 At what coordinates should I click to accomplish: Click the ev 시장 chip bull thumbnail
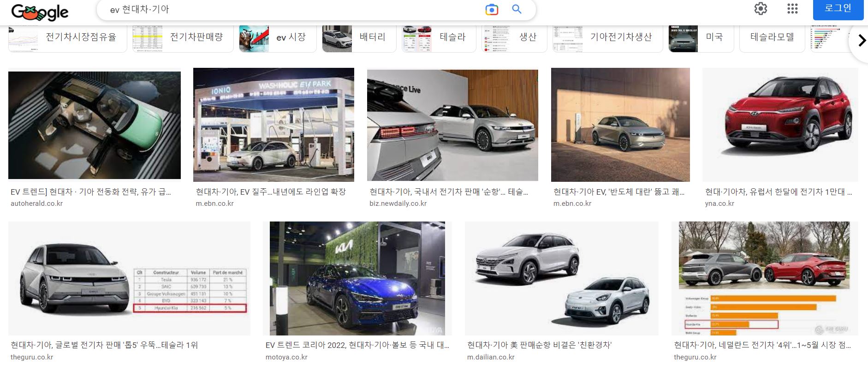tap(254, 38)
